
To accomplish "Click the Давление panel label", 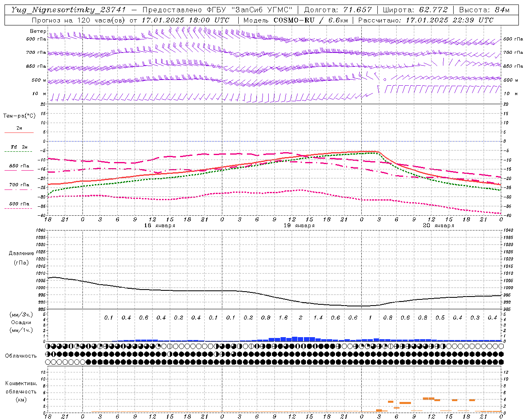I will click(x=21, y=253).
